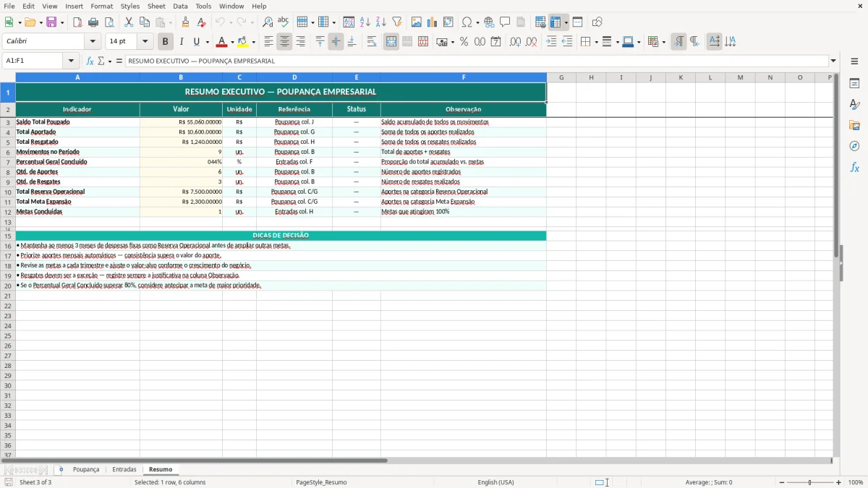Screen dimensions: 868x488
Task: Open the Format menu
Action: click(x=102, y=6)
